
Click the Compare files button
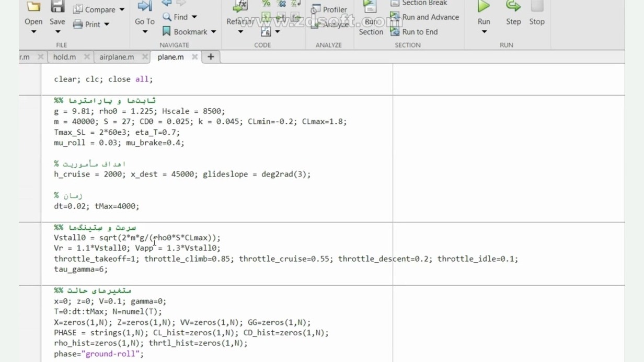click(x=94, y=9)
